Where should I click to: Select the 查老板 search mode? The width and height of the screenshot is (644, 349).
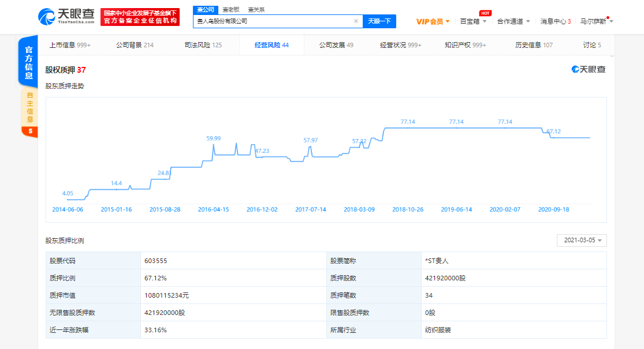231,10
